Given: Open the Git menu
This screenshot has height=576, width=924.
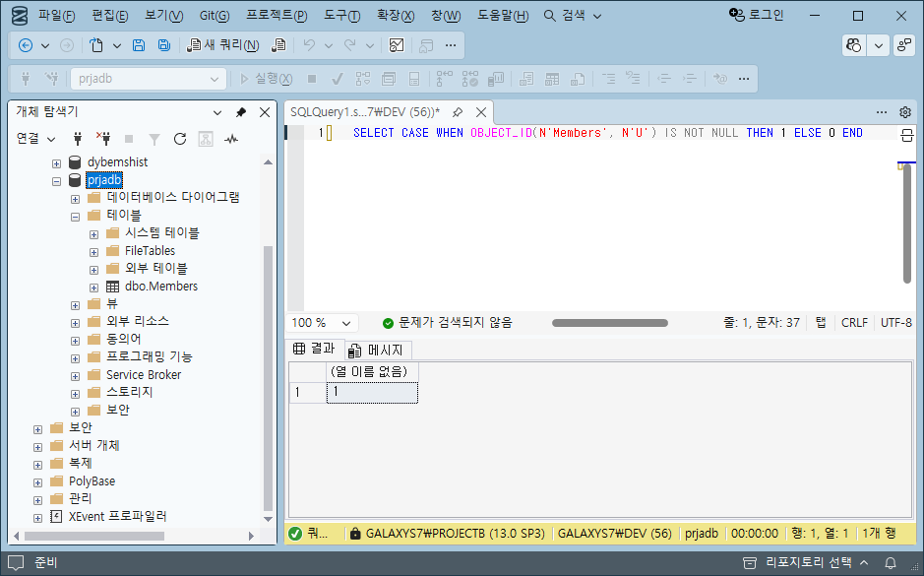Looking at the screenshot, I should point(215,16).
